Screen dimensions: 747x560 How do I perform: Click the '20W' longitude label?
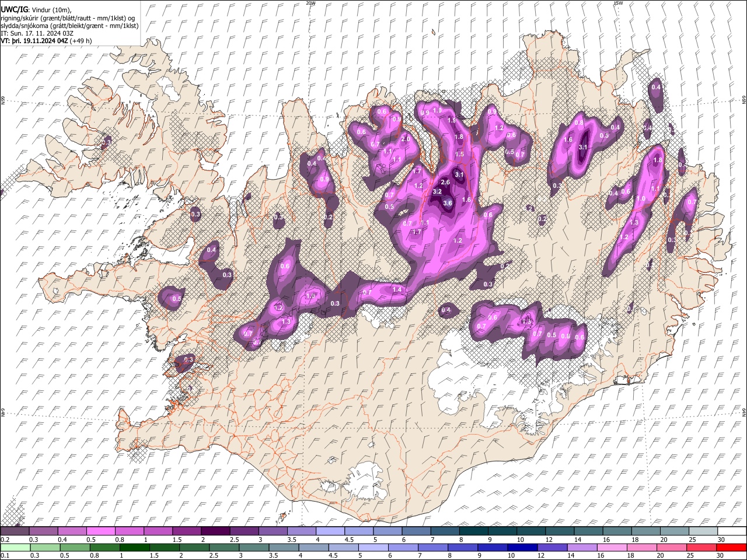310,3
